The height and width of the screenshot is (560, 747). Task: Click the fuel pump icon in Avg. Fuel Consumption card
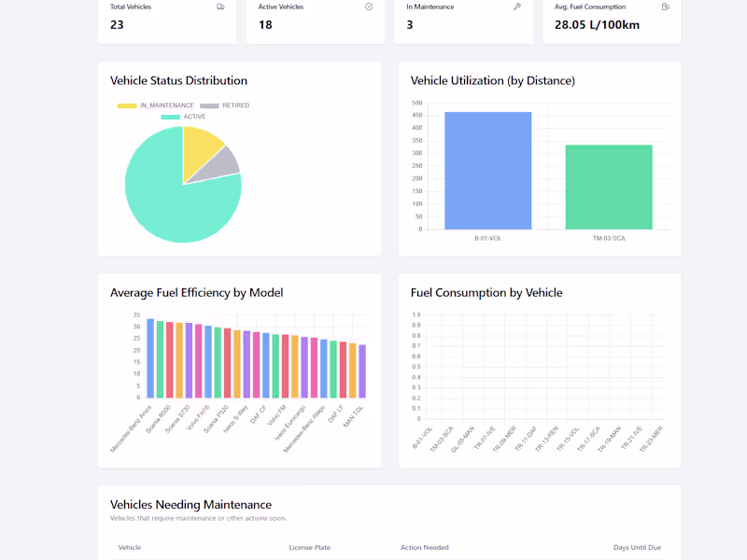[666, 7]
